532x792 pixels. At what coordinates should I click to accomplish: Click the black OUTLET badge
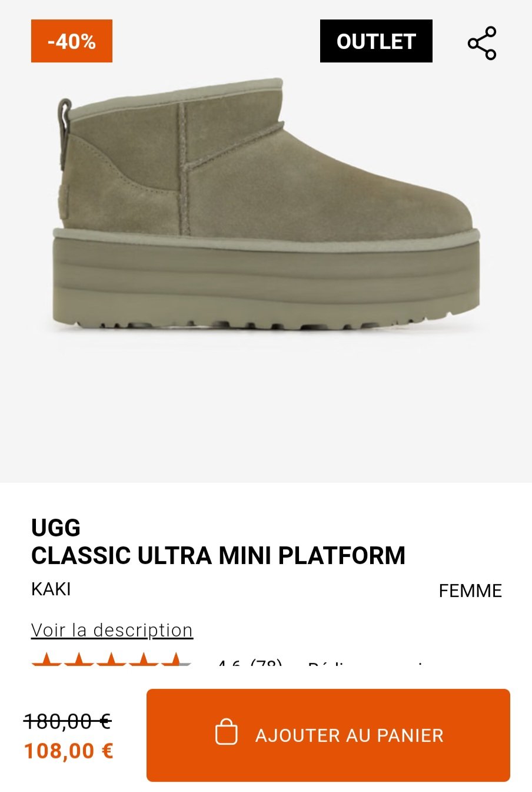376,41
